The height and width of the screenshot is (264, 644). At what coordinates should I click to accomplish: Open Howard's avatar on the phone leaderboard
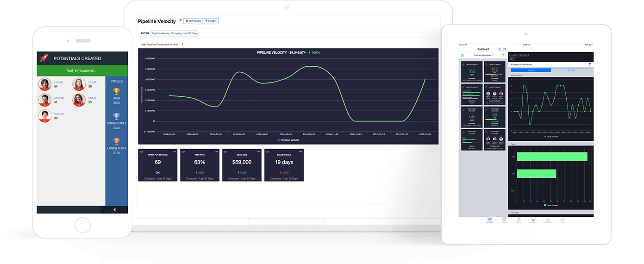coord(45,100)
